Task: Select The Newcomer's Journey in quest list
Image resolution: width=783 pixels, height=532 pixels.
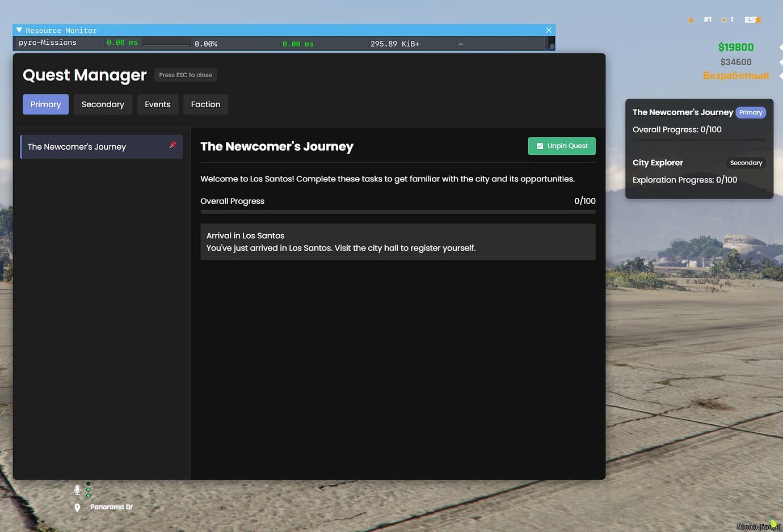Action: tap(102, 147)
